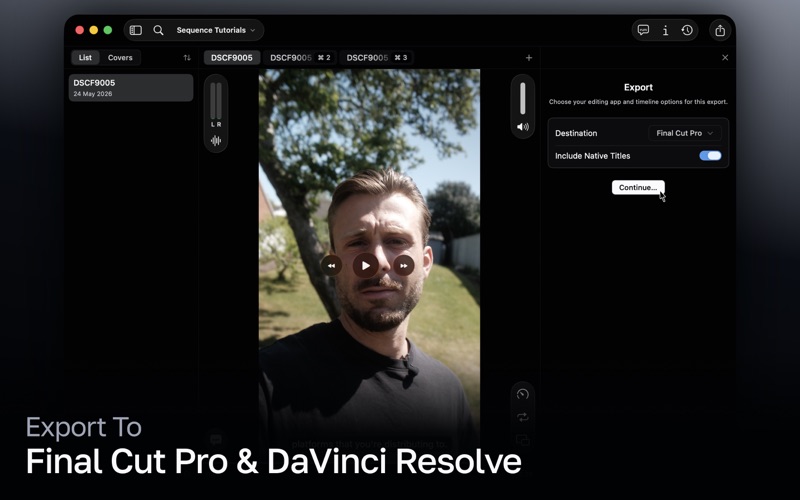Click the share export icon
The height and width of the screenshot is (500, 800).
pos(720,31)
